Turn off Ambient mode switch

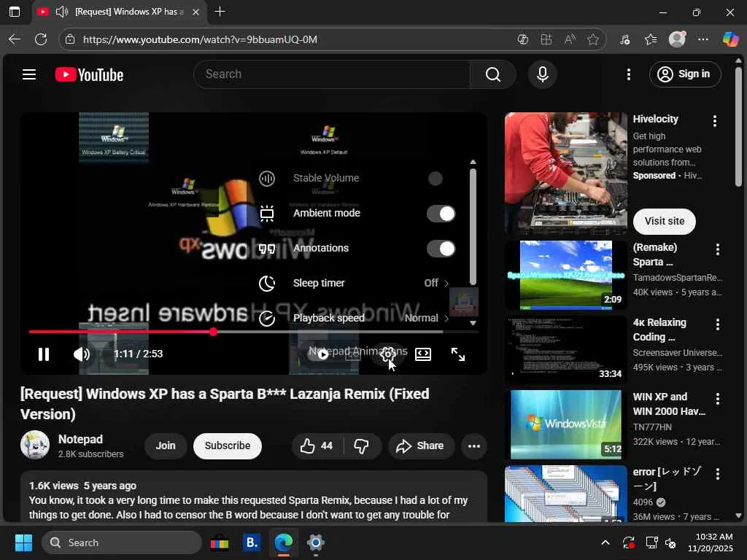pyautogui.click(x=441, y=214)
